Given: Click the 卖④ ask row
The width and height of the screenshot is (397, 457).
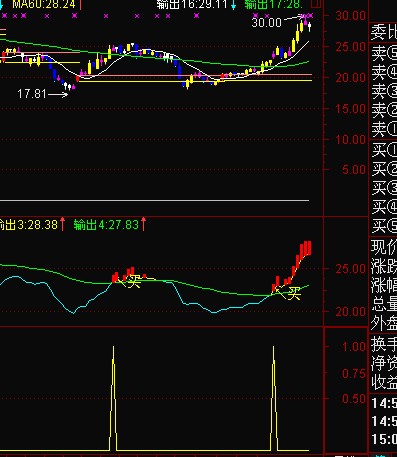Looking at the screenshot, I should [383, 72].
